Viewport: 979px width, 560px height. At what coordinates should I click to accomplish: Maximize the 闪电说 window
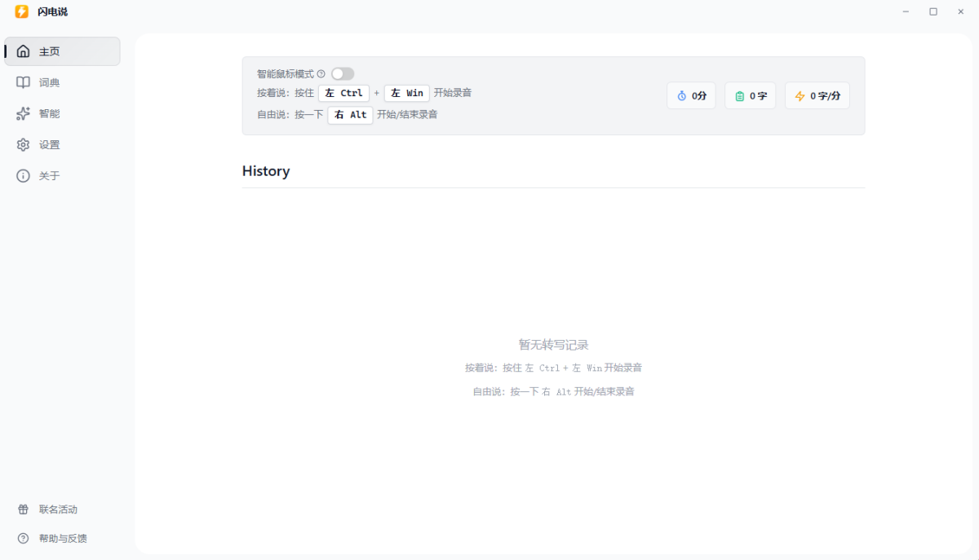click(x=933, y=11)
